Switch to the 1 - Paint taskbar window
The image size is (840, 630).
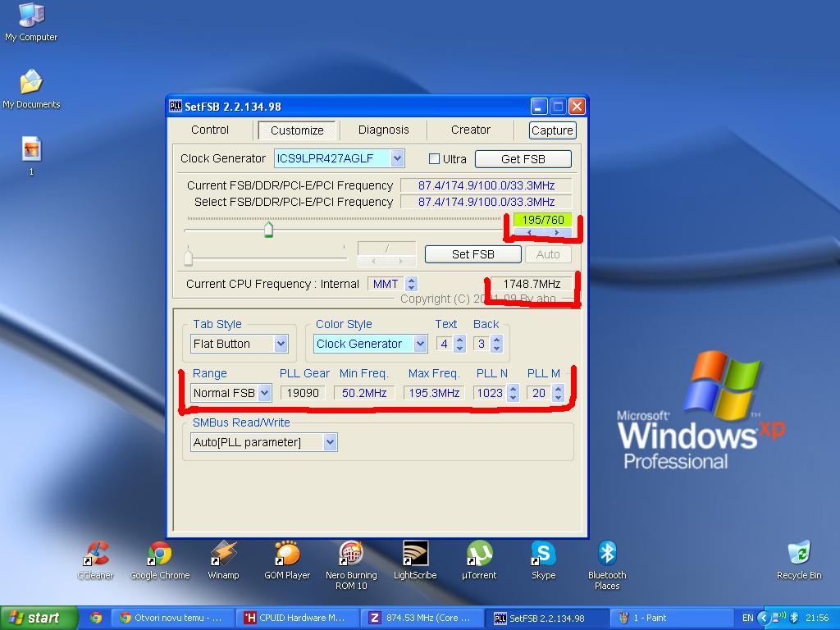[669, 618]
